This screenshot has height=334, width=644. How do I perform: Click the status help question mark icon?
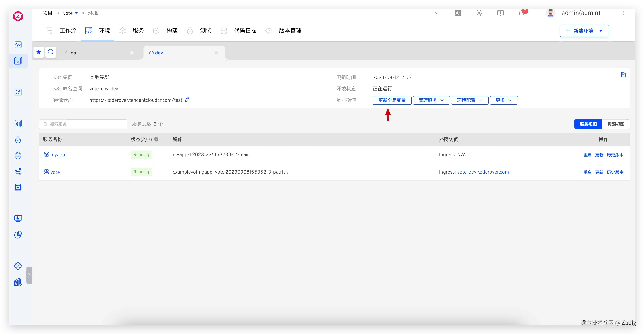pos(156,139)
